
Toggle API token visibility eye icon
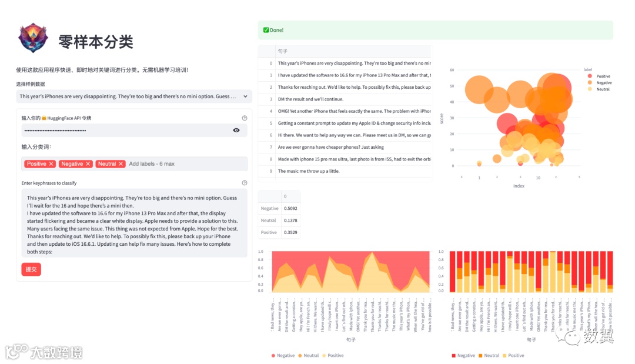[x=236, y=131]
